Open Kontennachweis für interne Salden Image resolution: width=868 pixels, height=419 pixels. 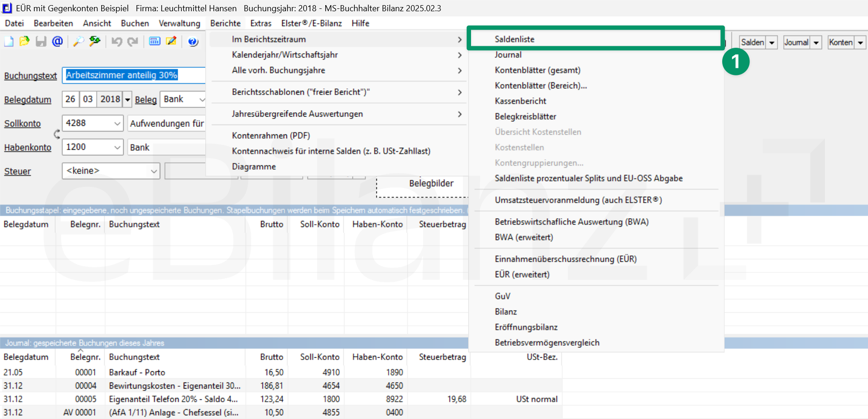click(x=337, y=151)
